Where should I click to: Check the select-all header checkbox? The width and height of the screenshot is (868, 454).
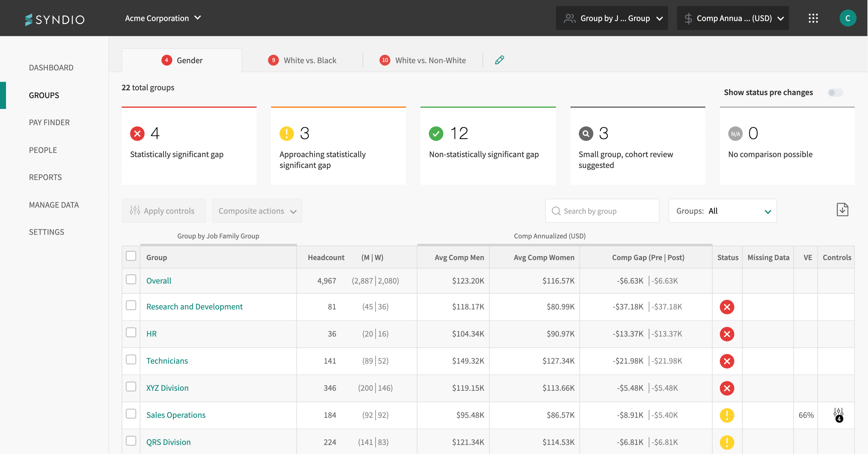click(x=131, y=256)
